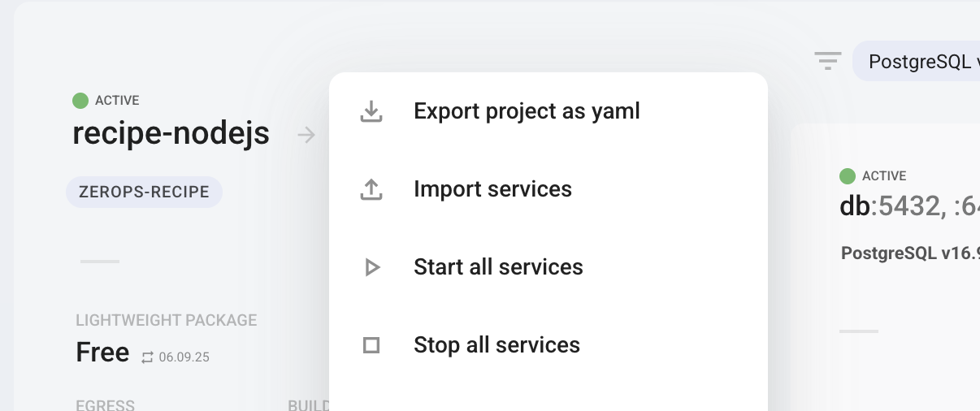Choose Import services menu entry

click(x=492, y=189)
